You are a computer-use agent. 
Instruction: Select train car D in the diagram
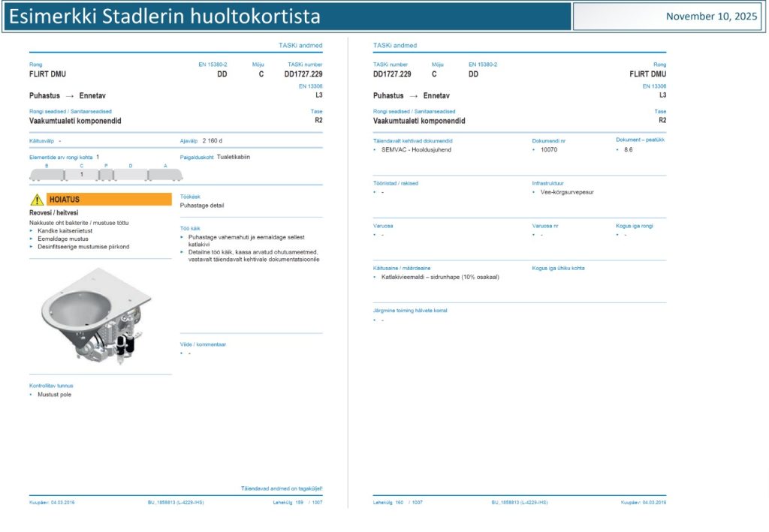(131, 174)
